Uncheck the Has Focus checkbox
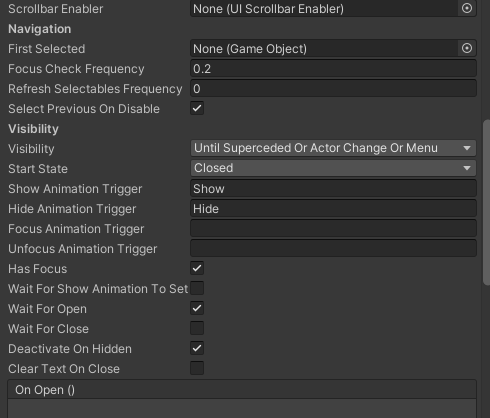Screen dimensions: 490x418 pos(197,268)
